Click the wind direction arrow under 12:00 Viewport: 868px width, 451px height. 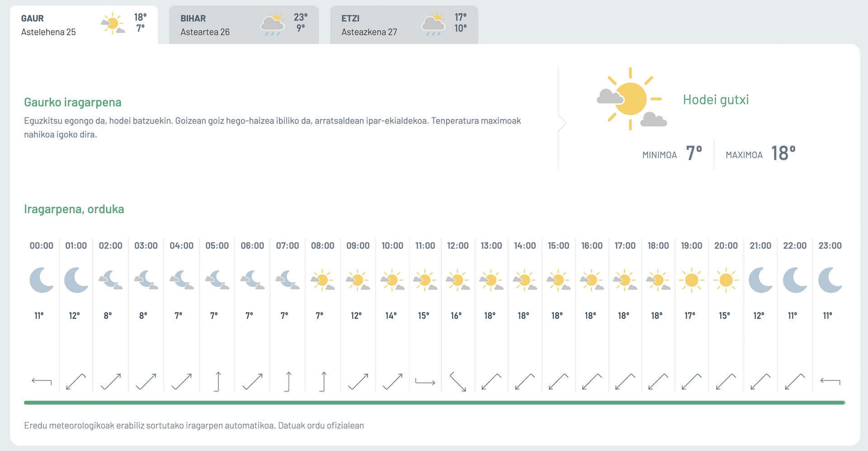point(458,382)
